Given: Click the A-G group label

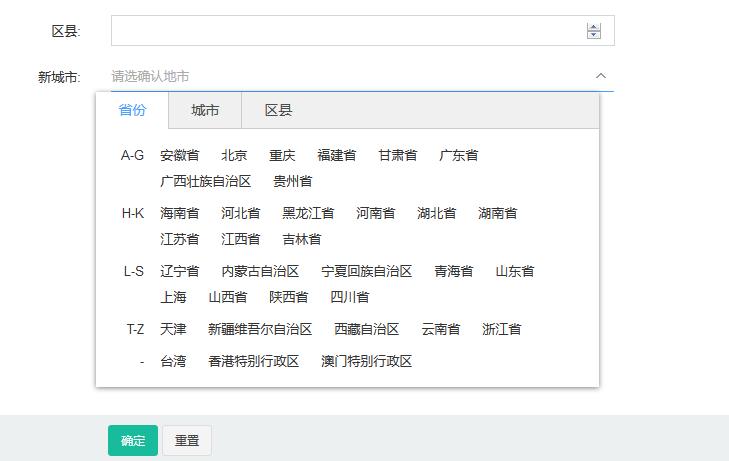Looking at the screenshot, I should (132, 155).
